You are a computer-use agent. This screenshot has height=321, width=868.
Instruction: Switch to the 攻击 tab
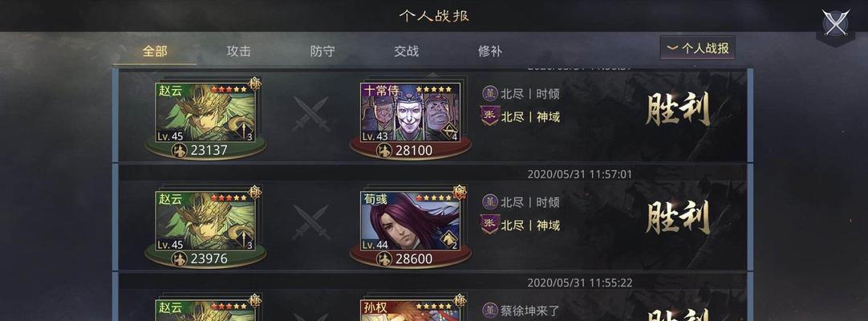pos(238,51)
